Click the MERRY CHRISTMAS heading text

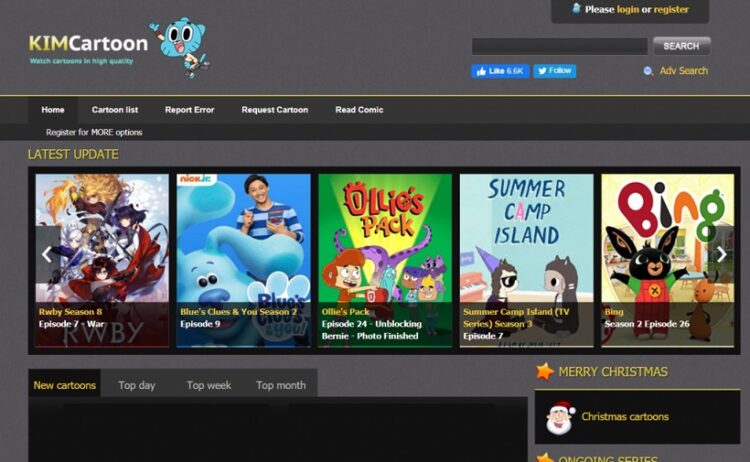click(613, 372)
